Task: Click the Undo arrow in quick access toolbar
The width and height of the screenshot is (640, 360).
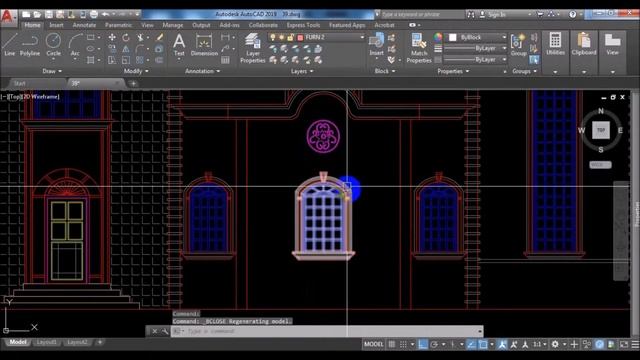Action: (105, 14)
